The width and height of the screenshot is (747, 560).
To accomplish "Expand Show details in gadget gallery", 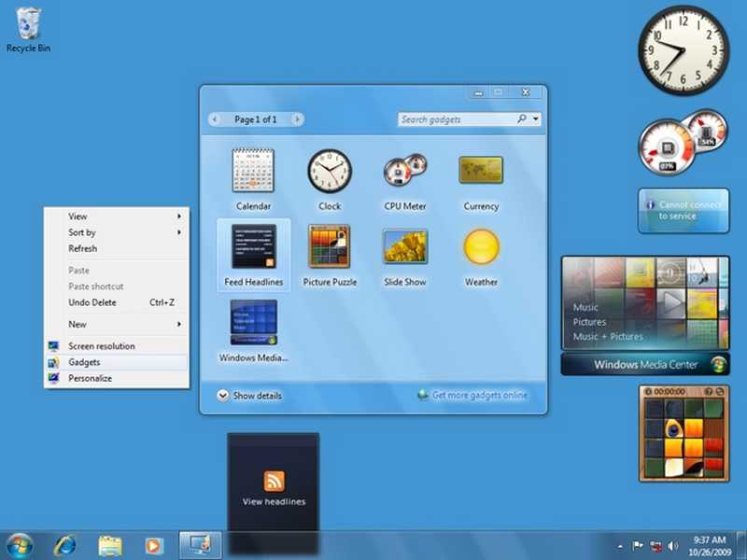I will tap(249, 396).
